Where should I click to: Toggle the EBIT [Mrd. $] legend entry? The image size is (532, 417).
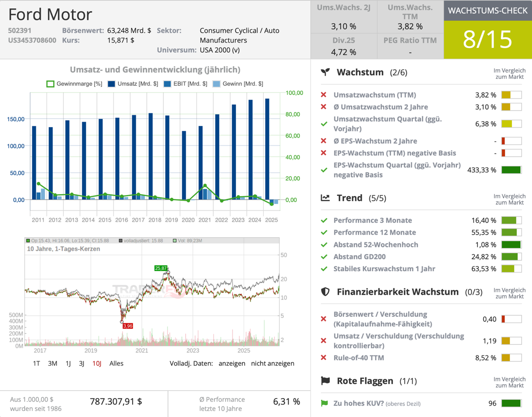(185, 84)
